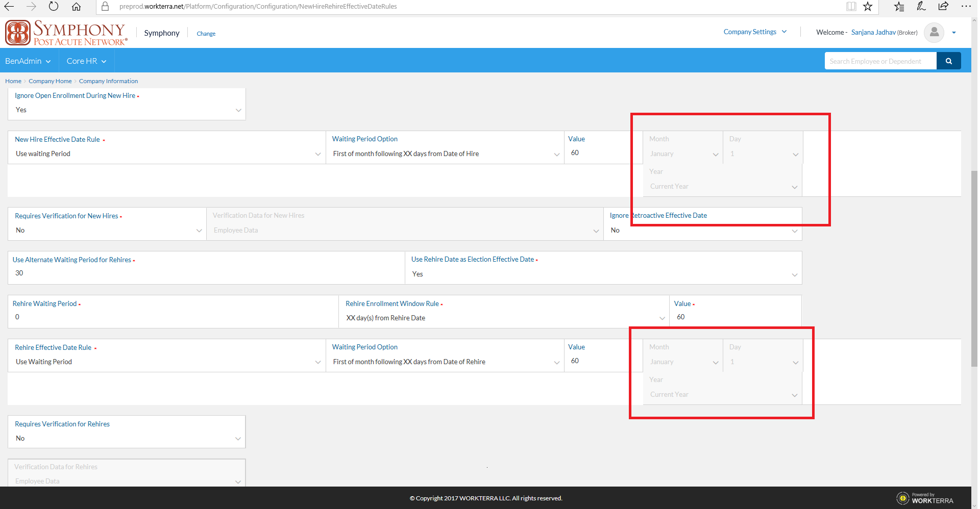Open New Hire Effective Date Rule dropdown
The width and height of the screenshot is (980, 509).
tap(167, 154)
